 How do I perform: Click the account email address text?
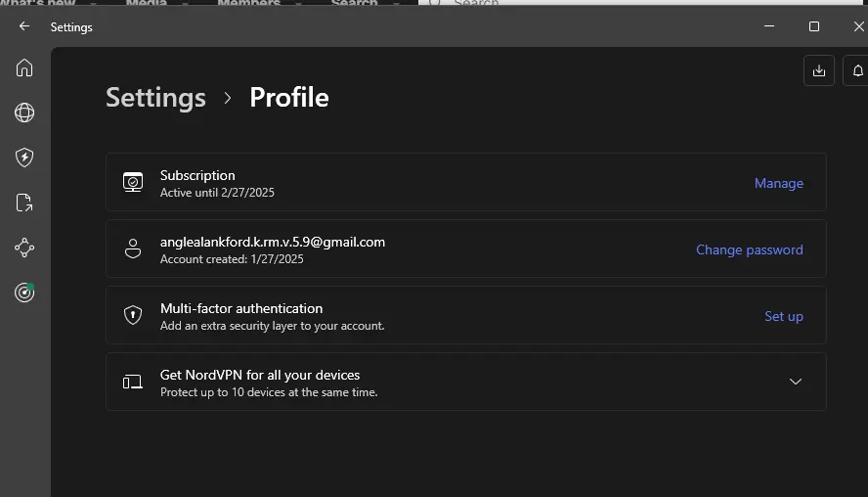pyautogui.click(x=273, y=242)
